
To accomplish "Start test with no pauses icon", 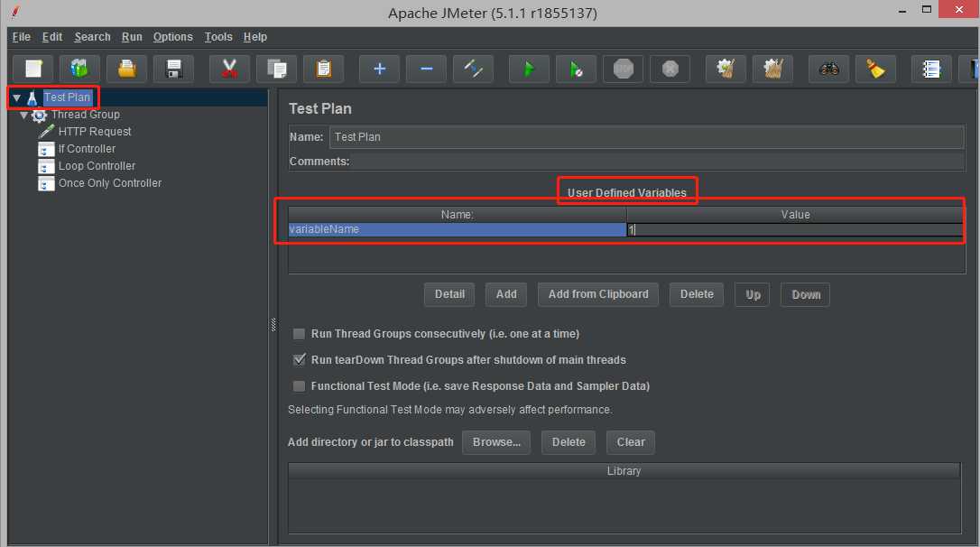I will (577, 69).
